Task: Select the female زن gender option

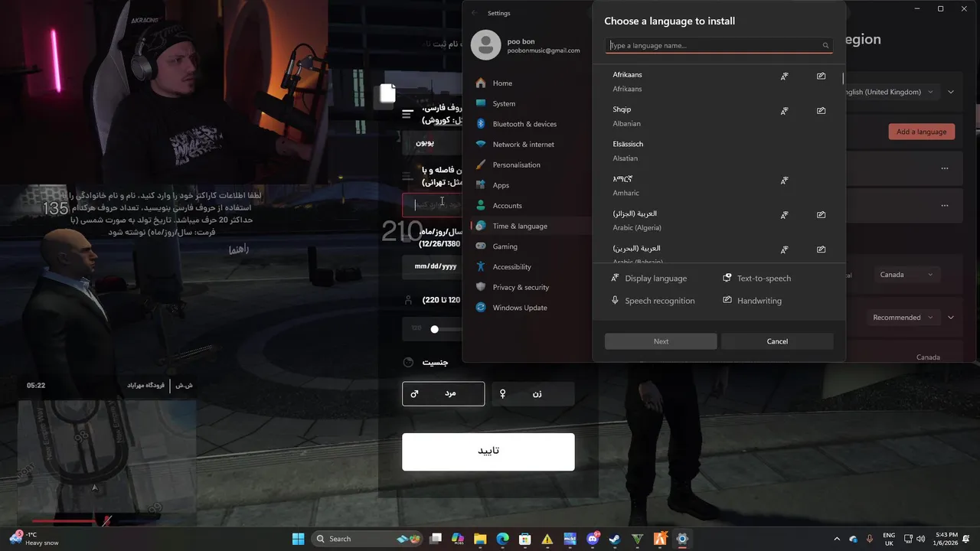Action: [x=533, y=393]
